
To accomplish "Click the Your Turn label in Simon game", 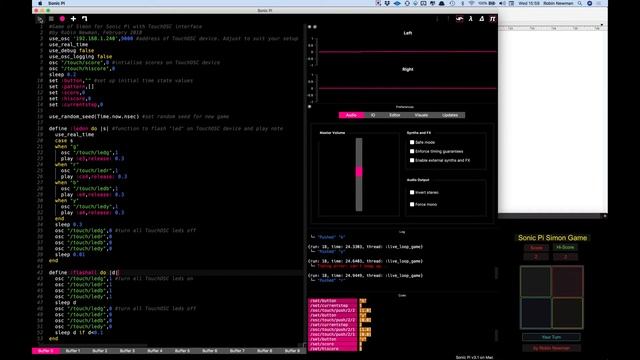I will 551,337.
